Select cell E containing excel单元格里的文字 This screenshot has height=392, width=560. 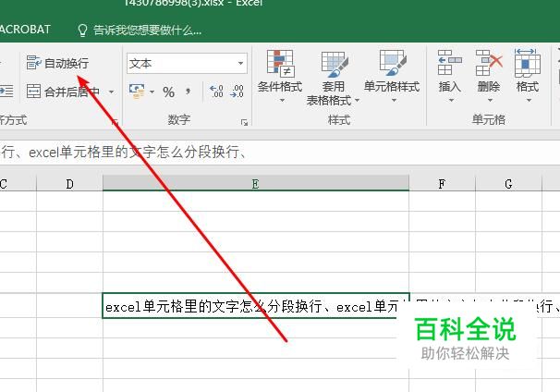(x=256, y=306)
